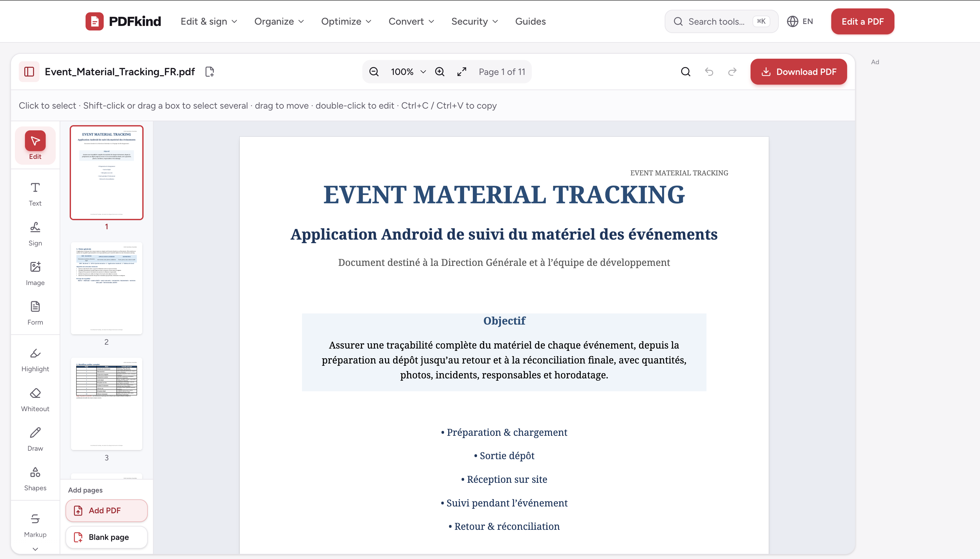Activate the Highlight tool
The width and height of the screenshot is (980, 559).
pos(35,360)
